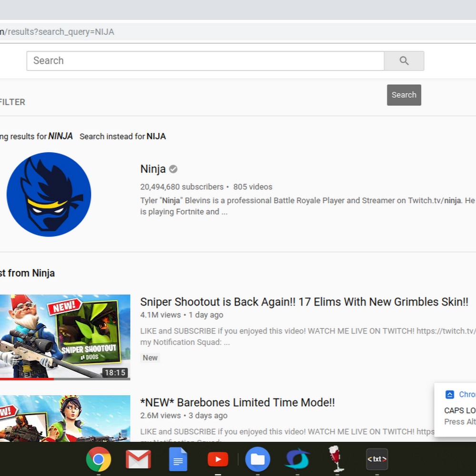Open Google Docs from the shelf

click(x=178, y=459)
